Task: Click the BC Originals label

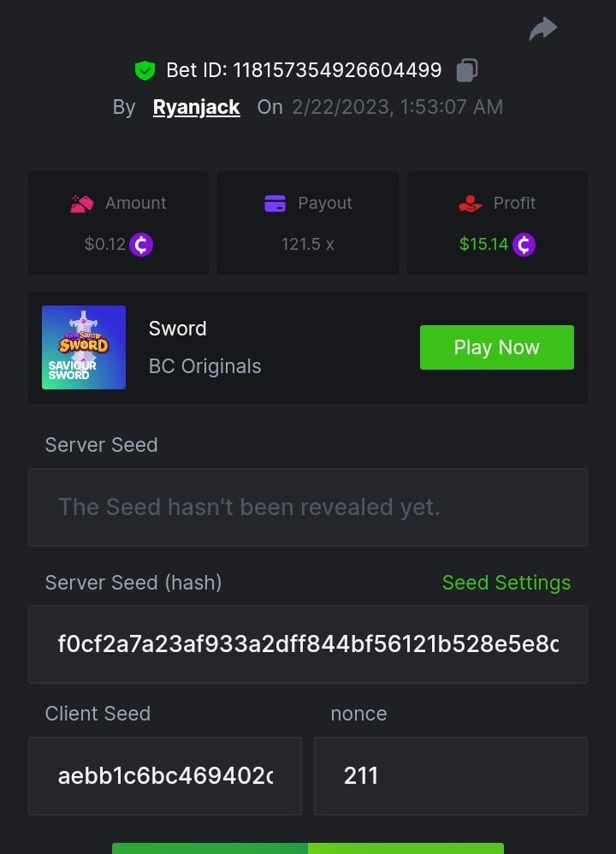Action: click(x=204, y=366)
